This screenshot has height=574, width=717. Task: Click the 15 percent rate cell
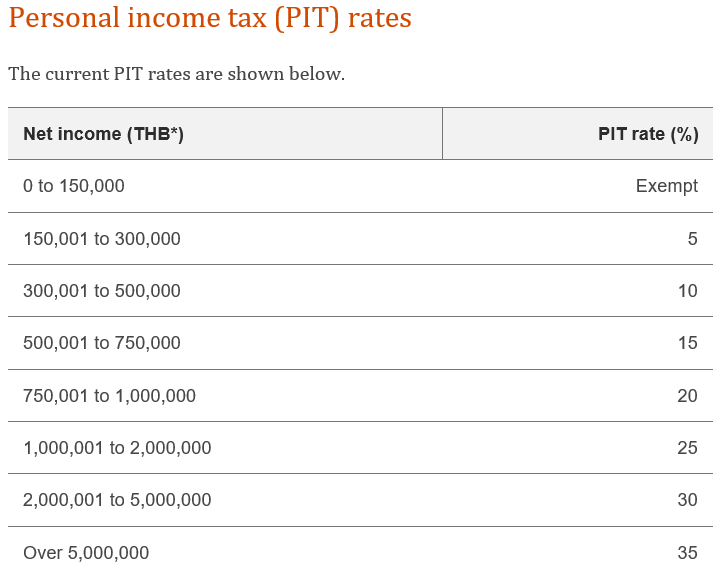687,343
